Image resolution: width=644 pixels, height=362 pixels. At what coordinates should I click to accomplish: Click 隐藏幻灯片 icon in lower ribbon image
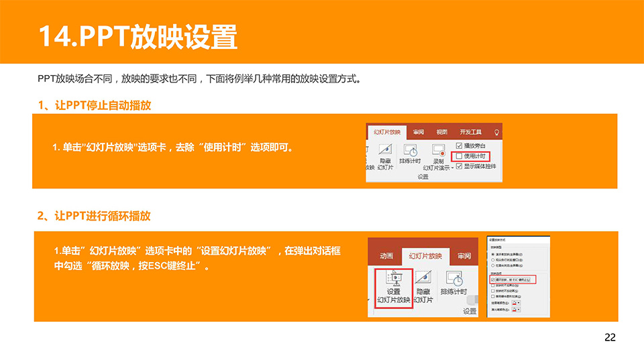pyautogui.click(x=423, y=278)
